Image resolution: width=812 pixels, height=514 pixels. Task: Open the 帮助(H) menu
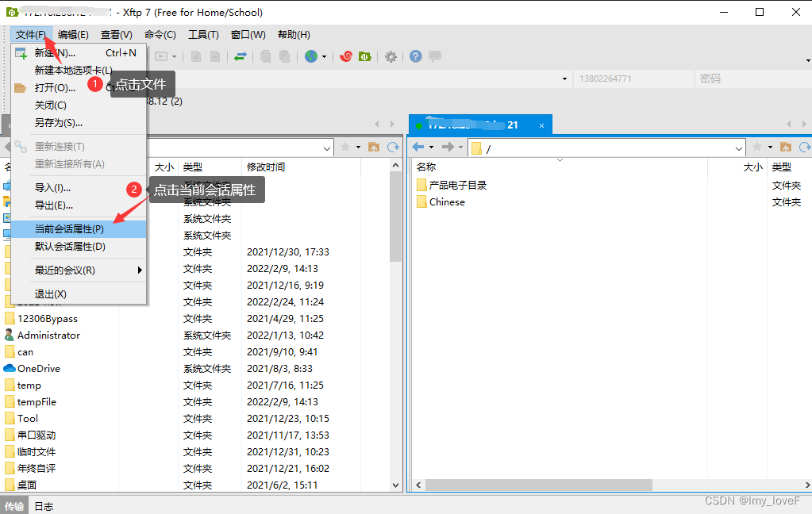[x=294, y=35]
